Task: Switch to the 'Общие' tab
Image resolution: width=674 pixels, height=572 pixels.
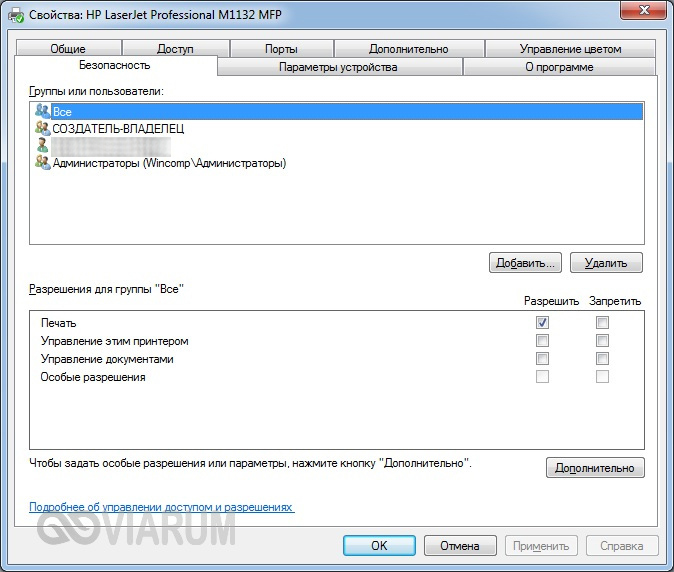Action: click(x=67, y=49)
